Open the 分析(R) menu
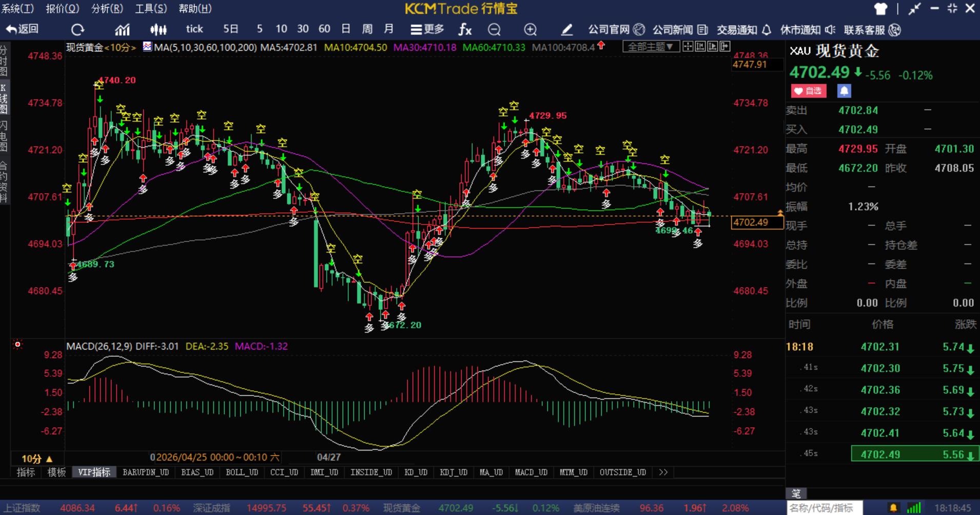The width and height of the screenshot is (980, 515). [x=107, y=8]
